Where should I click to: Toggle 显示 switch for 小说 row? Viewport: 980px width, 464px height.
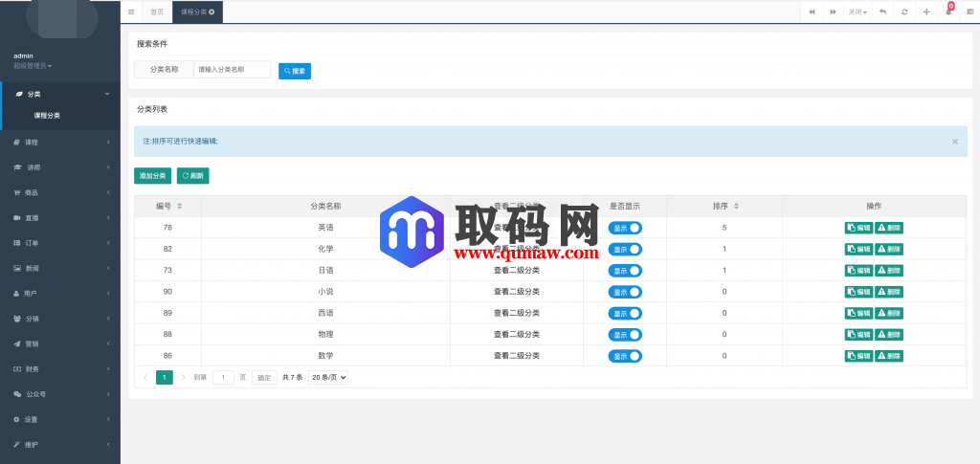coord(625,292)
